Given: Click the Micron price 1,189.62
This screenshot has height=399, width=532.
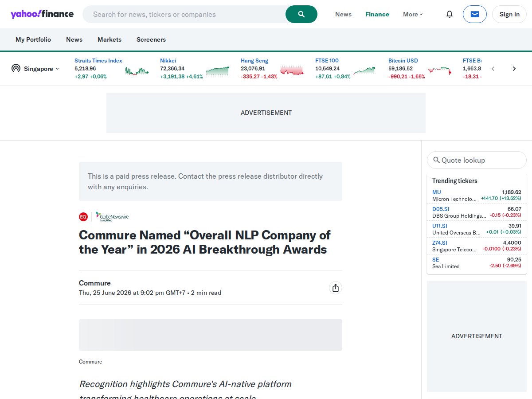Looking at the screenshot, I should coord(512,192).
